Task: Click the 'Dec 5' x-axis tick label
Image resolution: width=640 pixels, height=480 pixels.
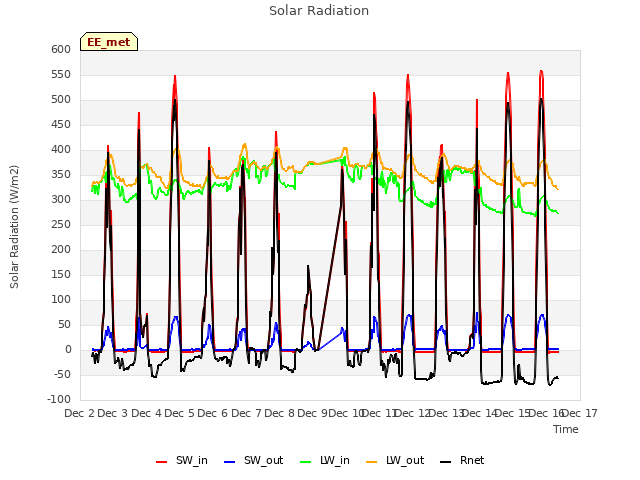Action: (180, 413)
